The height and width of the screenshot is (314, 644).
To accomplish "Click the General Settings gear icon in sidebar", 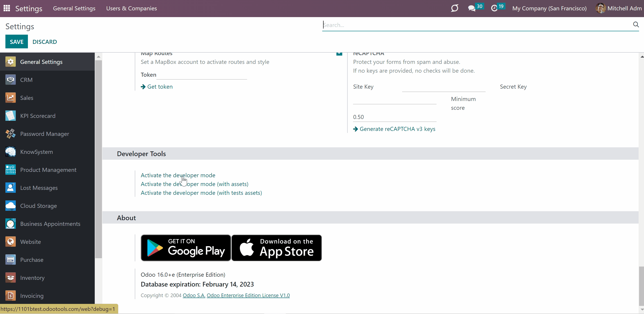I will [11, 62].
